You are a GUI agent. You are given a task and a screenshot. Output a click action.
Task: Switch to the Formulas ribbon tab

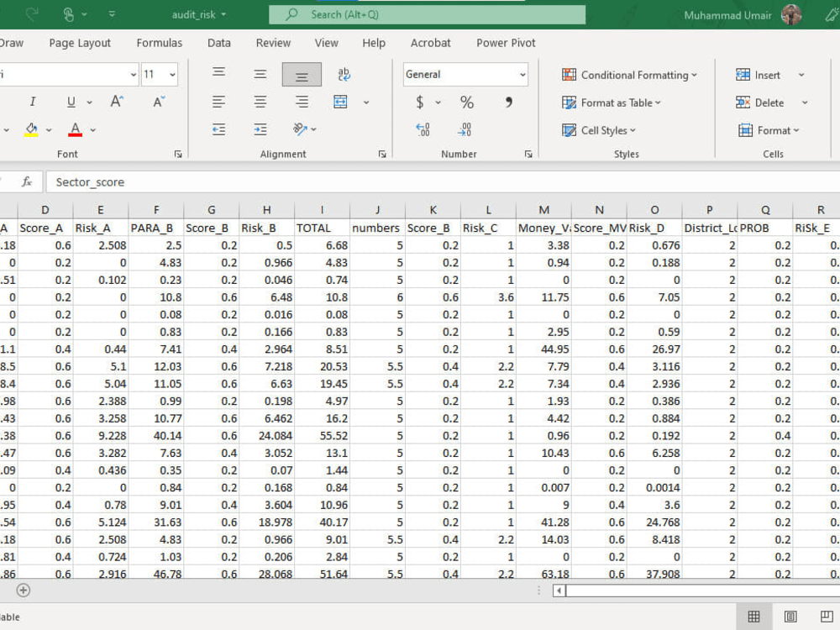[160, 43]
